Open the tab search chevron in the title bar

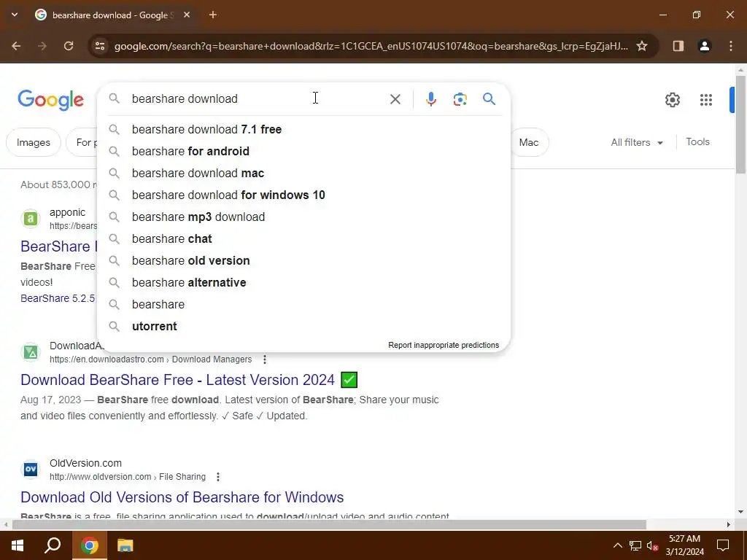coord(15,15)
